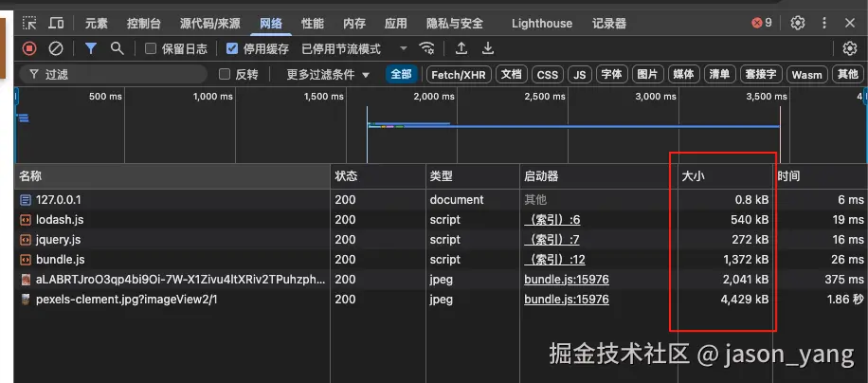Open the 记录器 tab

pyautogui.click(x=609, y=24)
